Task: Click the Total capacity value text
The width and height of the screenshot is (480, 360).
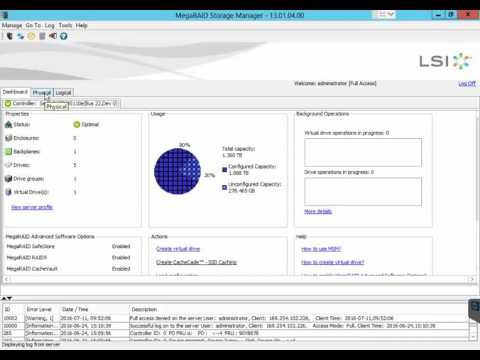Action: pos(232,155)
